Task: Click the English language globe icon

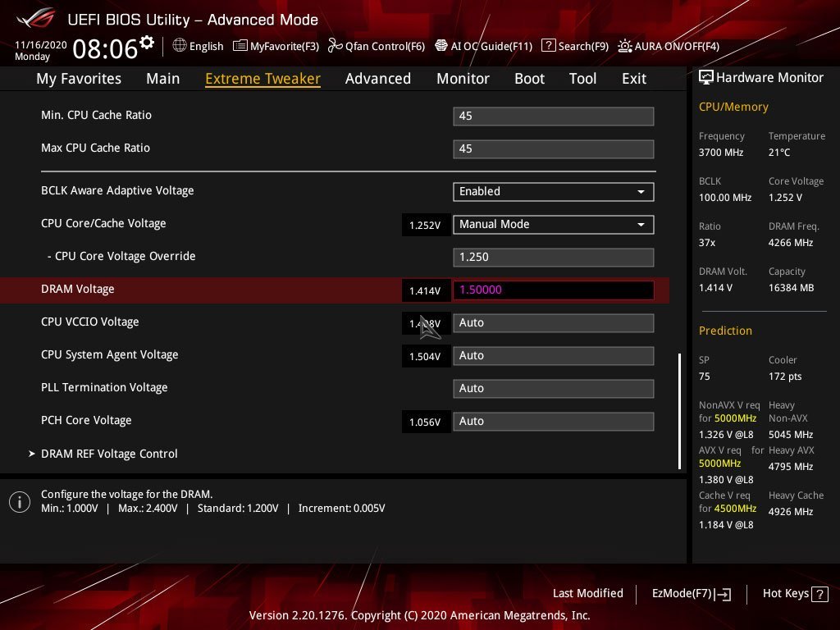Action: [x=180, y=46]
